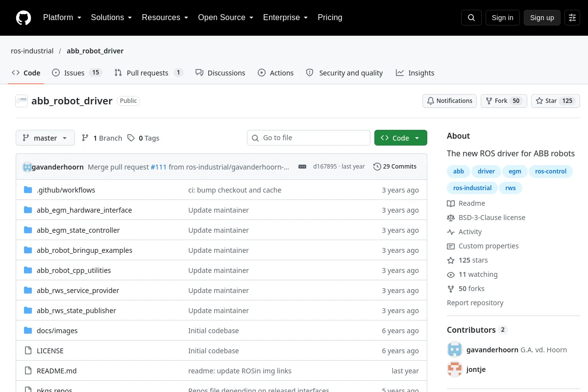588x392 pixels.
Task: Click the egm topic tag
Action: point(515,171)
